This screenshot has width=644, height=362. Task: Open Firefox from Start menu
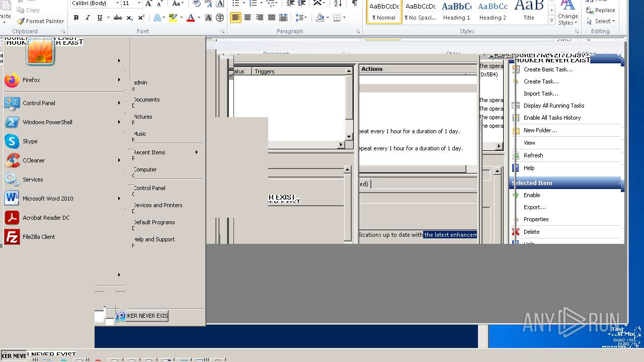point(31,80)
